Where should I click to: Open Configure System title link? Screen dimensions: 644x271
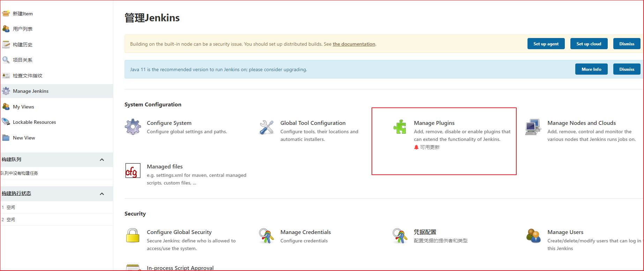(x=169, y=123)
